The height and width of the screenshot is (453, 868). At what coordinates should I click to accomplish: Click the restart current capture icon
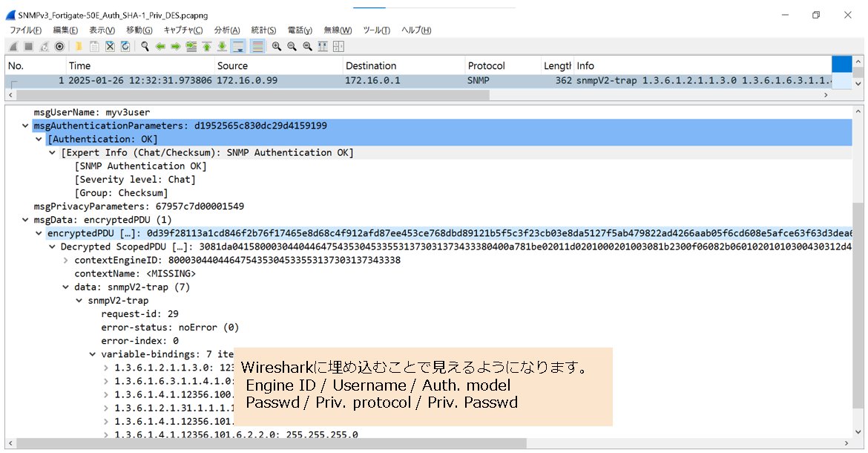click(x=44, y=47)
